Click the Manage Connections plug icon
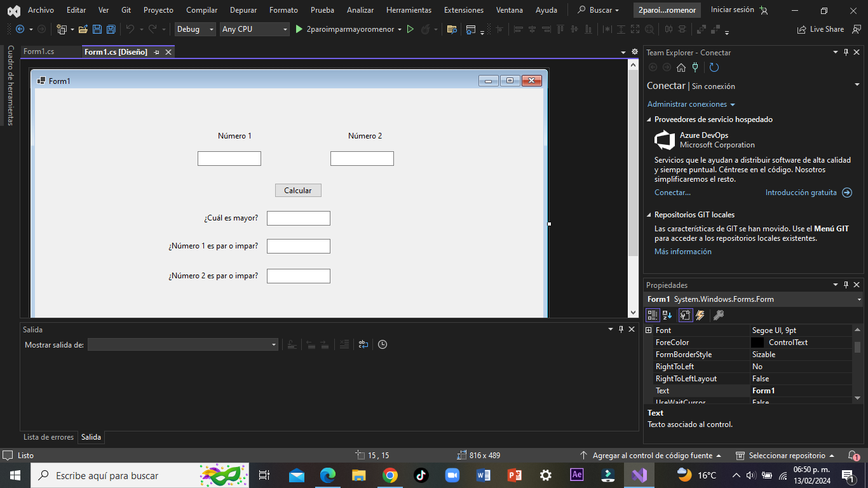The width and height of the screenshot is (868, 488). pos(695,67)
